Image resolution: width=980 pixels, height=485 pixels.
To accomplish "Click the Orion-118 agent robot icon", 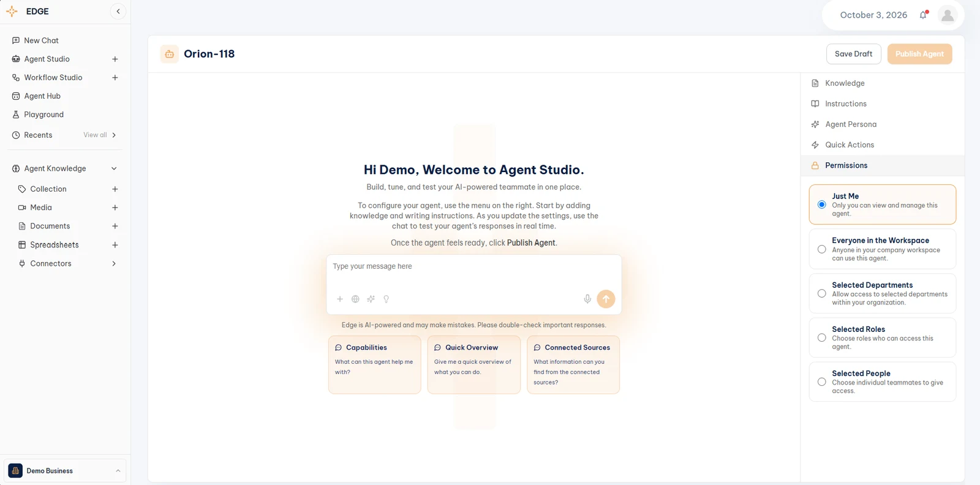I will click(170, 54).
